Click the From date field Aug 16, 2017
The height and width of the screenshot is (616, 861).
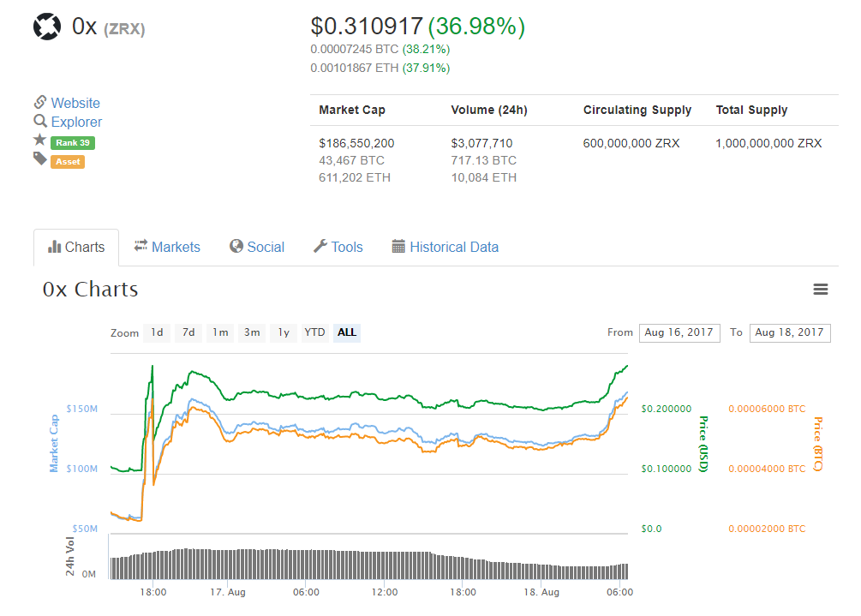679,332
